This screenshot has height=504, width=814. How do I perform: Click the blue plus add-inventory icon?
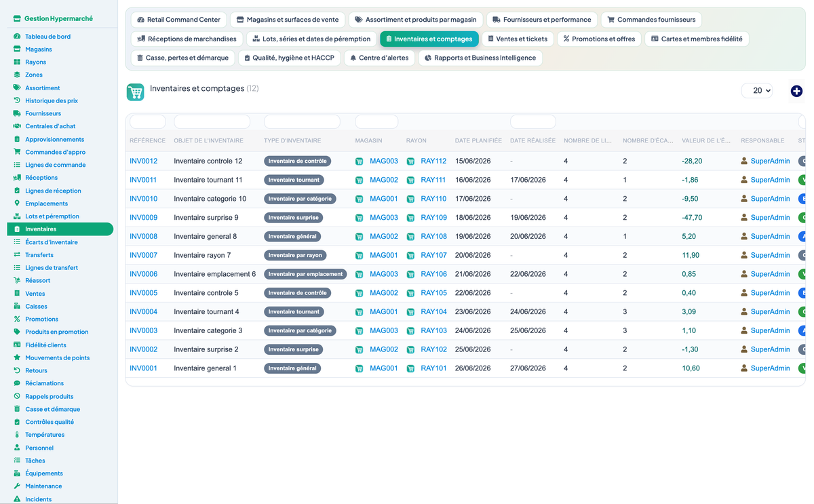796,91
